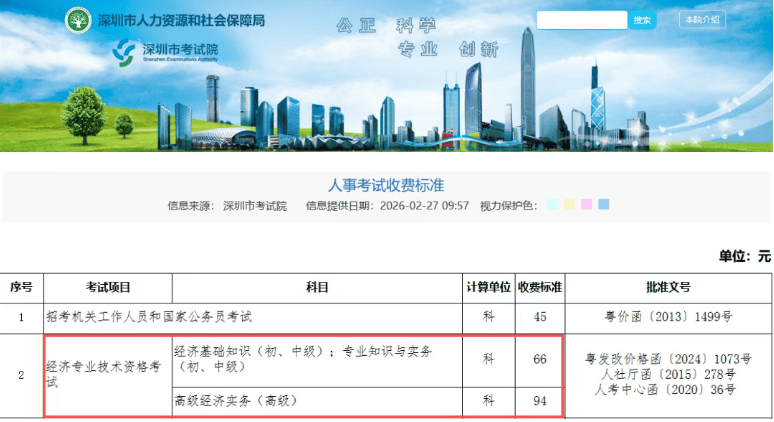Click the 人事考试收费标准 page title
Image resolution: width=774 pixels, height=422 pixels.
(x=386, y=186)
